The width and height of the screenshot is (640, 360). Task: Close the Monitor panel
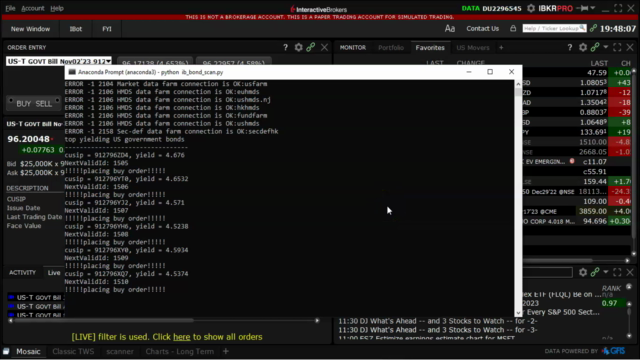pyautogui.click(x=630, y=47)
